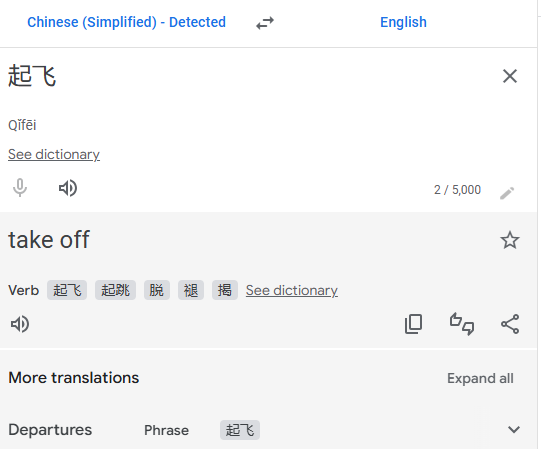Select Chinese (Simplified) - Detected source language
541x449 pixels.
(126, 22)
